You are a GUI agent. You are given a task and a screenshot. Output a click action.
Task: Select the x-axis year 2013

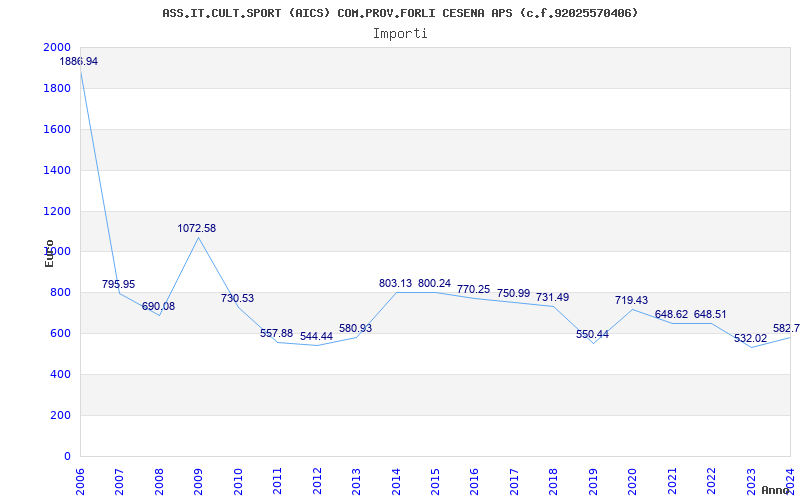pyautogui.click(x=357, y=480)
